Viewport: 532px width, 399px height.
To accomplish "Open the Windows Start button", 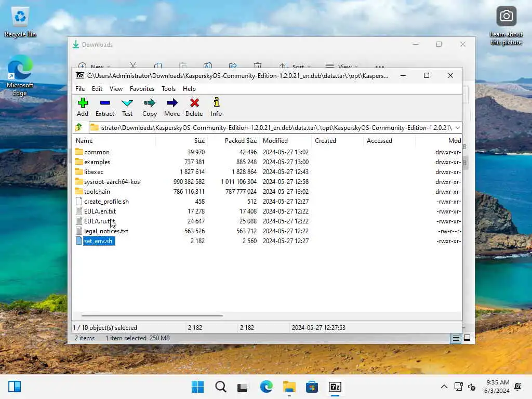I will click(197, 387).
